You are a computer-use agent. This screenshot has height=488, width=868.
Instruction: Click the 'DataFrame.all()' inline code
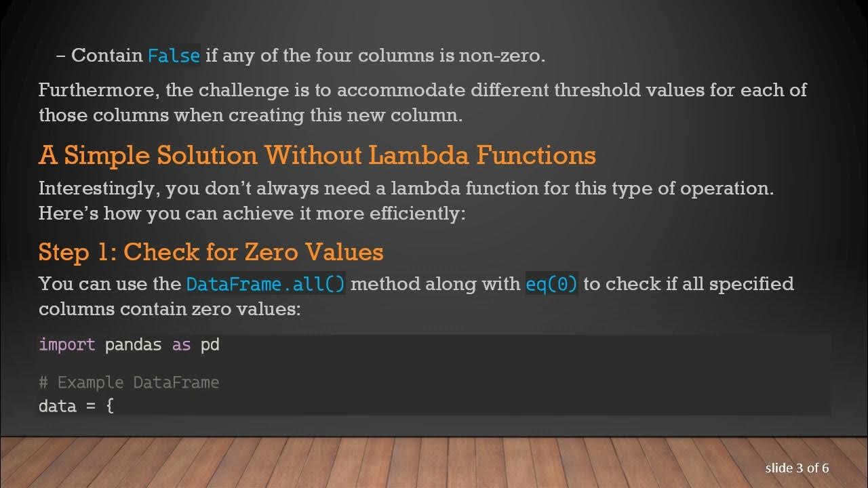(x=266, y=284)
